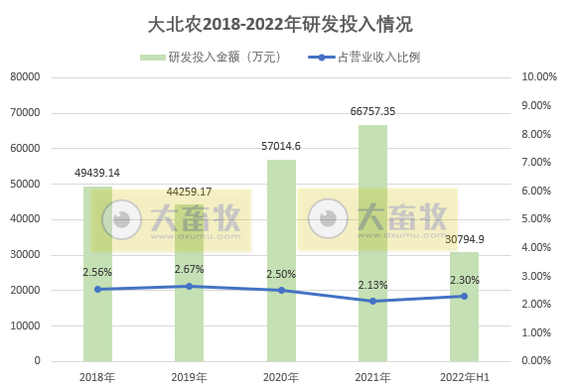Click the percentage label 2.13%

pos(372,285)
